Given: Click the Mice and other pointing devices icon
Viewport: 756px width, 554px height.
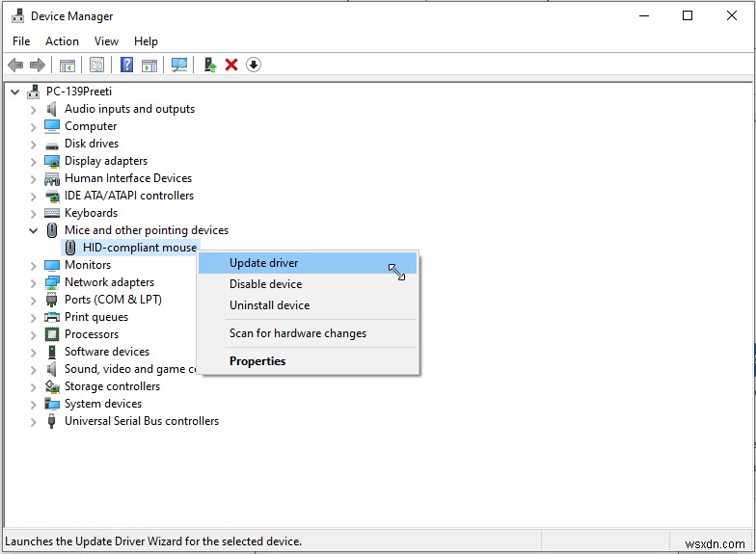Looking at the screenshot, I should 52,230.
